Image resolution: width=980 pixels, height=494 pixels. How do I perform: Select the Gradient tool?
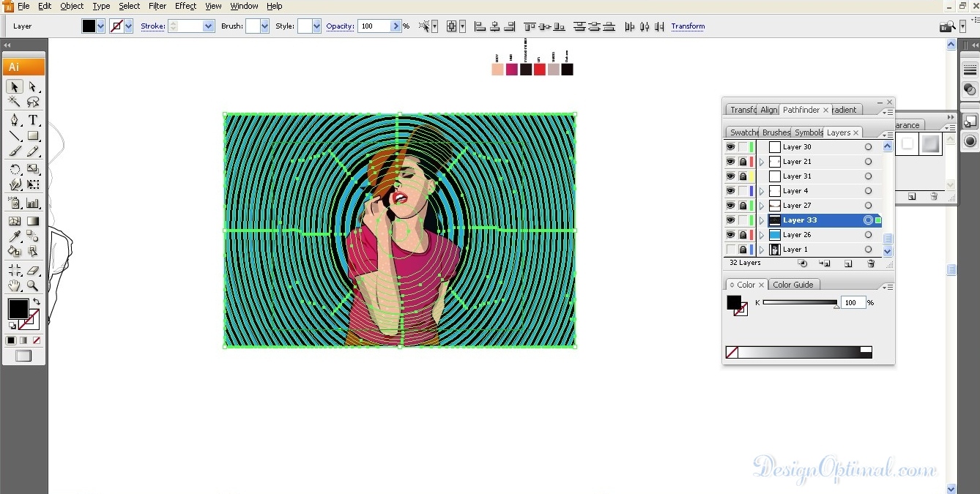coord(33,221)
